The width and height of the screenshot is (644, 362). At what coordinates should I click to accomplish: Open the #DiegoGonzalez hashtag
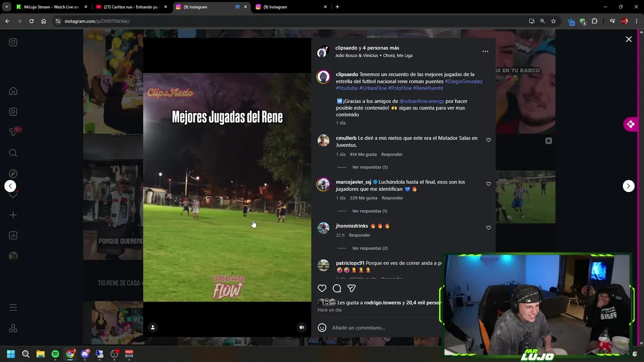tap(463, 81)
